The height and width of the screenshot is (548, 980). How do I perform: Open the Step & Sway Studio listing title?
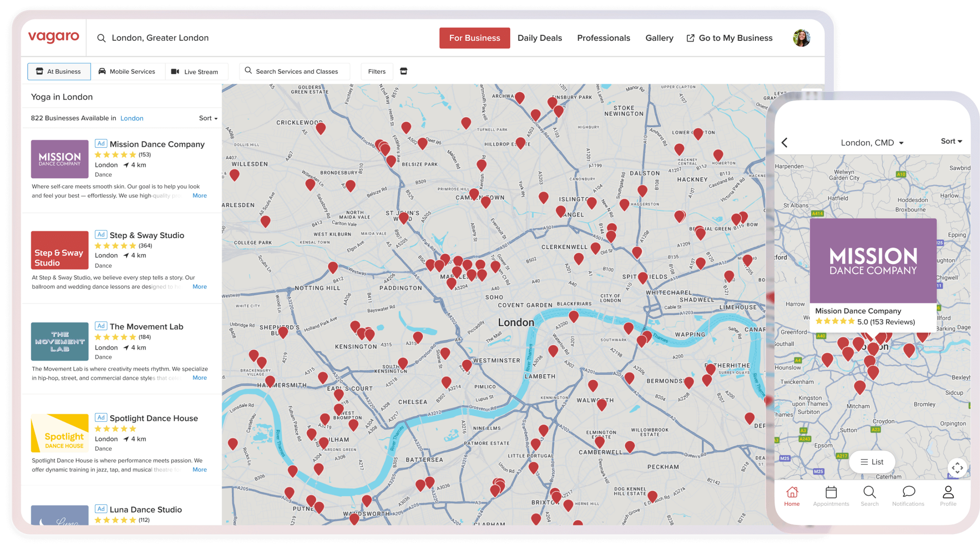tap(147, 235)
